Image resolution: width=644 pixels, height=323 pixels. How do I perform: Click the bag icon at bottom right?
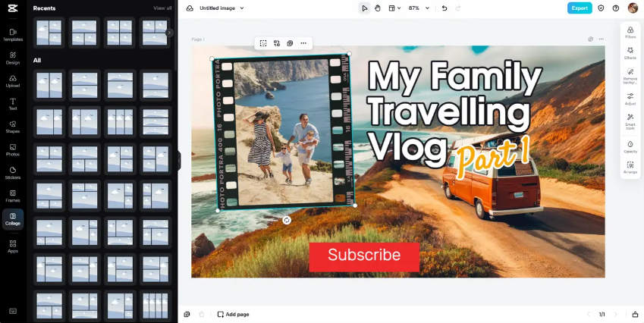635,315
